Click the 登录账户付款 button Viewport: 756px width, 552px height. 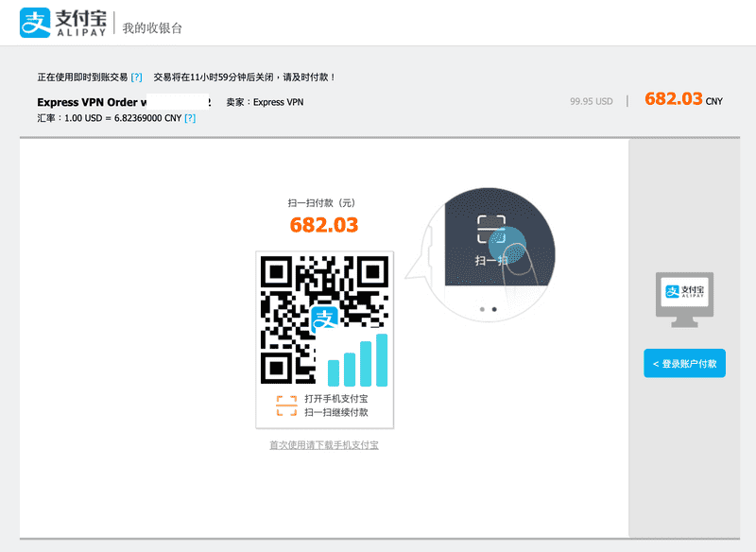684,363
